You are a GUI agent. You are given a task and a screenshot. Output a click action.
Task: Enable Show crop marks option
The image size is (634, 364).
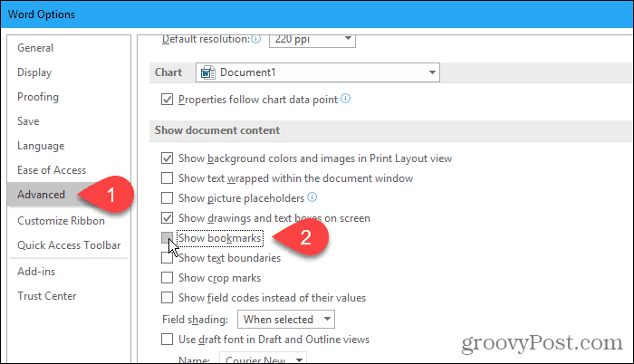pyautogui.click(x=167, y=278)
